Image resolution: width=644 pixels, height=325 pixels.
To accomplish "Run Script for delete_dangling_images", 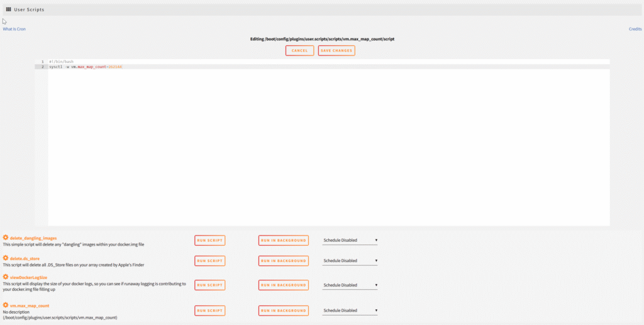I will tap(209, 241).
